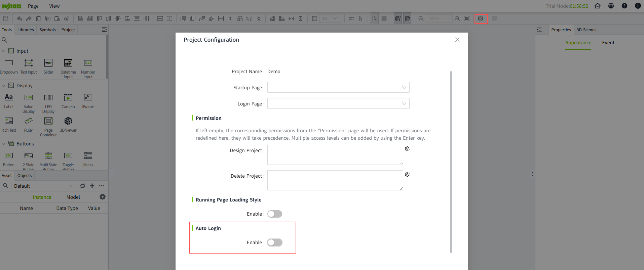Close the Project Configuration dialog
This screenshot has width=644, height=270.
pos(457,40)
